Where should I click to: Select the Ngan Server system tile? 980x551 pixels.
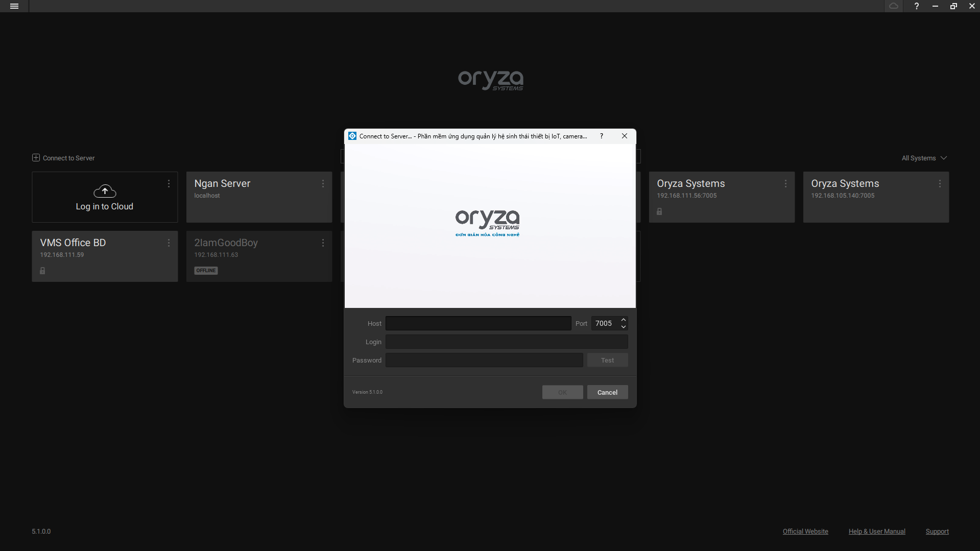pyautogui.click(x=259, y=197)
